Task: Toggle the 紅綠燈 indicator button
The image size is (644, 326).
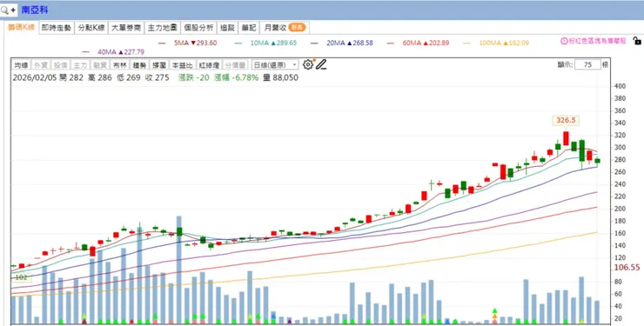Action: coord(209,65)
